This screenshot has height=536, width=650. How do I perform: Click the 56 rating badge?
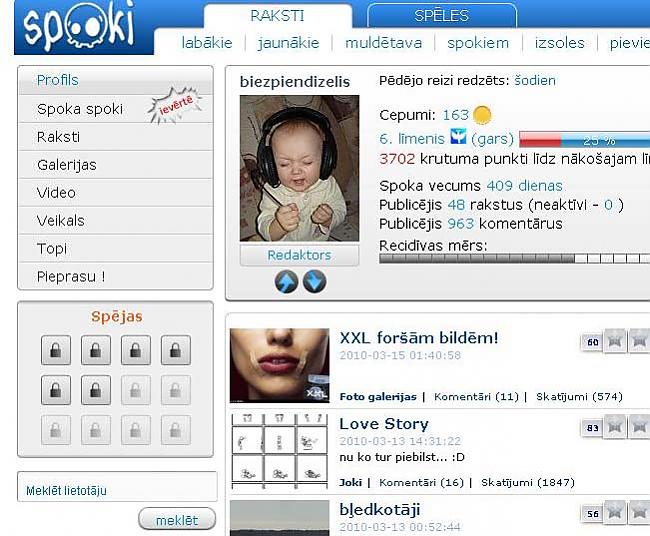tap(592, 514)
